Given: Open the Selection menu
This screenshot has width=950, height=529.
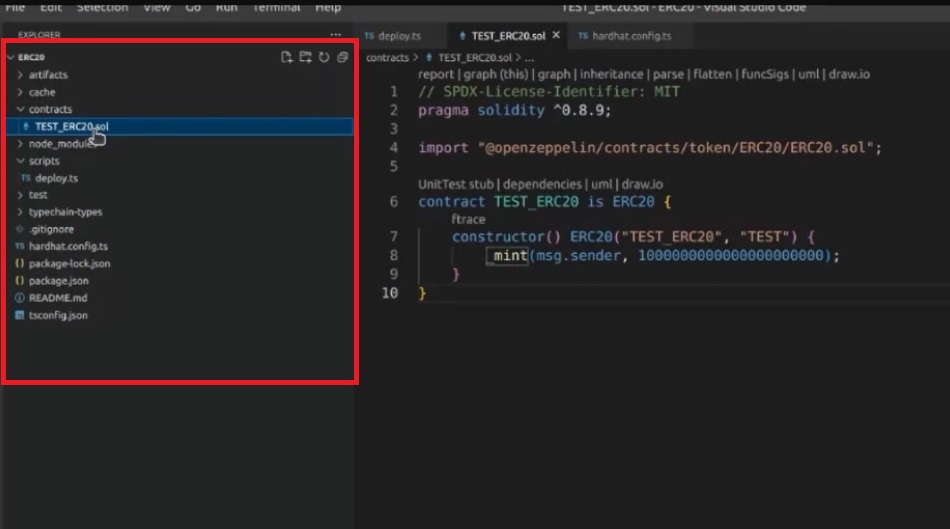Looking at the screenshot, I should 103,7.
